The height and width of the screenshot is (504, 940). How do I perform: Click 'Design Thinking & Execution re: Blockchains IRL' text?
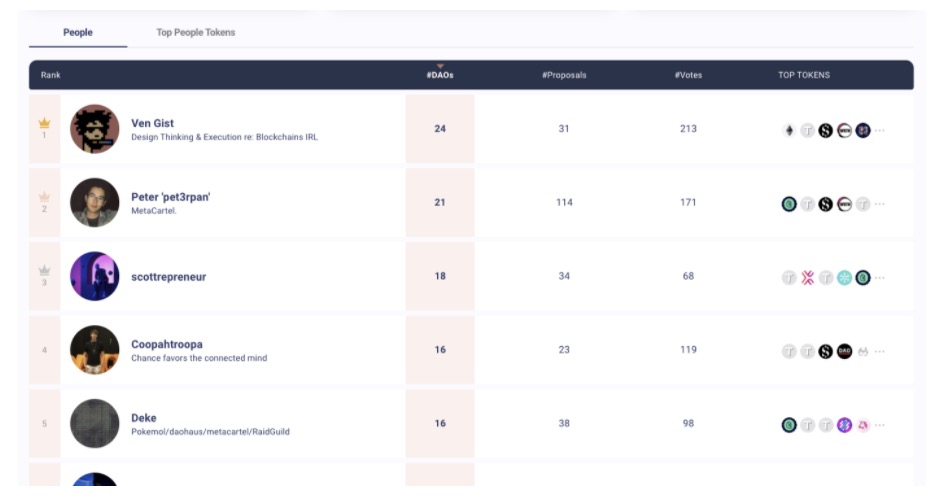pos(224,137)
